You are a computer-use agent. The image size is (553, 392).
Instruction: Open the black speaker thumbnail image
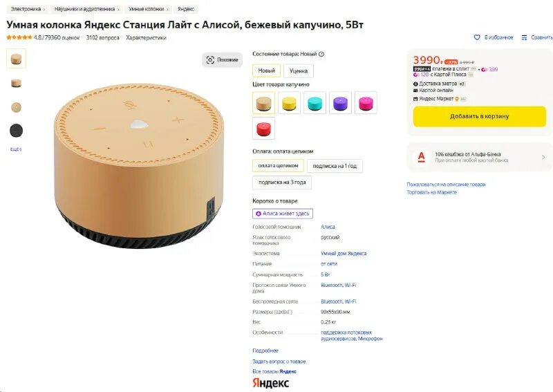coord(16,131)
